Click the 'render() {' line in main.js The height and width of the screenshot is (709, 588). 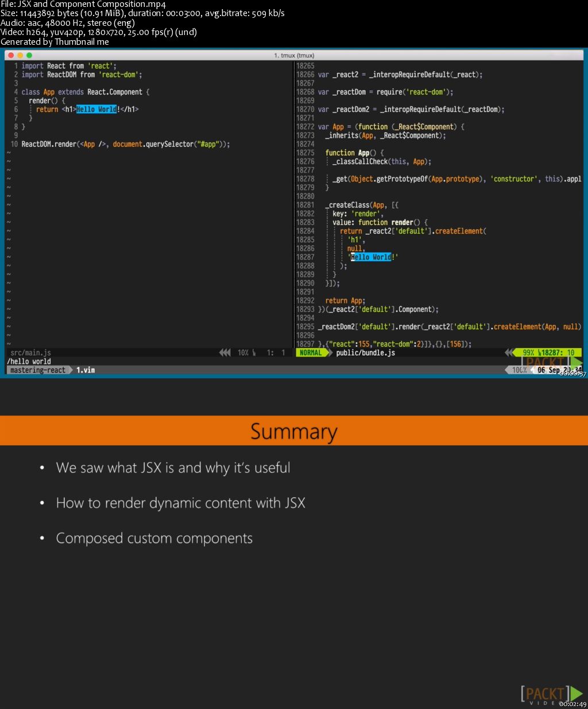47,100
